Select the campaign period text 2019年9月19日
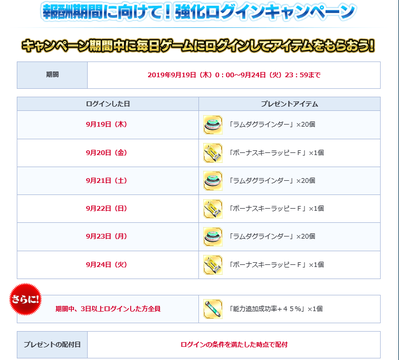The image size is (399, 360). 234,75
